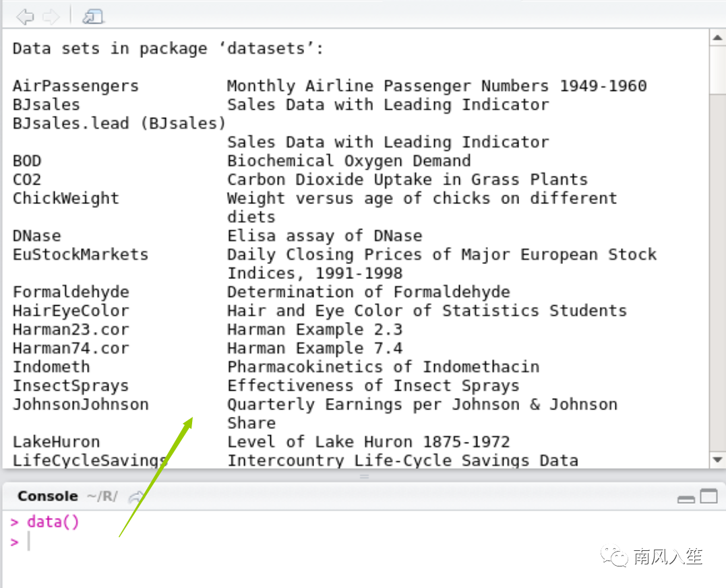Viewport: 726px width, 588px height.
Task: Click the pane splitter above the Console
Action: pos(364,476)
